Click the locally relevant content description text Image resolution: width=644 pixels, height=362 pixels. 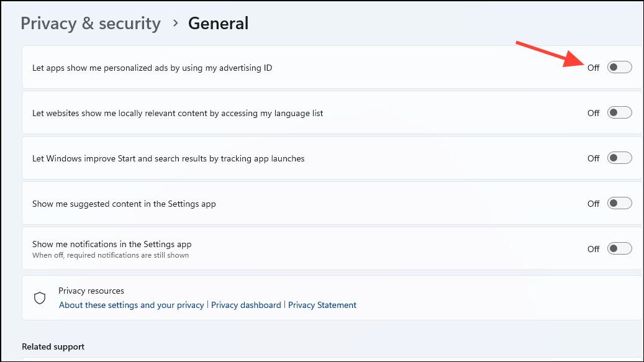coord(178,113)
